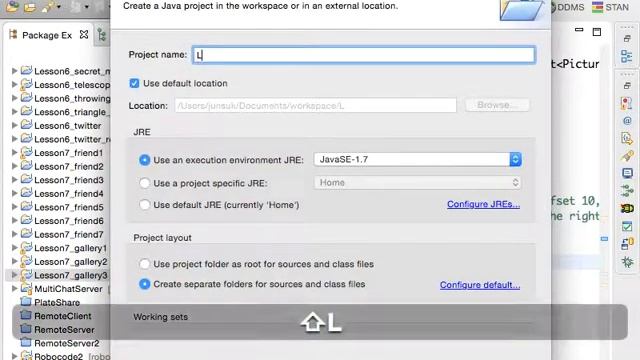Click the wand toolbar icon
This screenshot has width=640, height=360.
coord(49,7)
